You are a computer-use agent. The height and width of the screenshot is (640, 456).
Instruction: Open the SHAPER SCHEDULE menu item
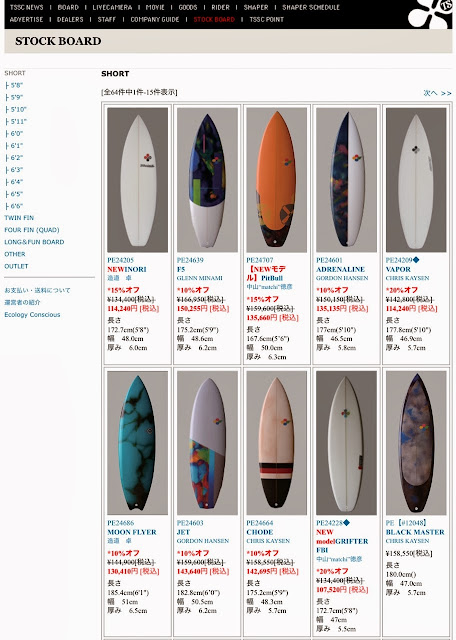(311, 7)
